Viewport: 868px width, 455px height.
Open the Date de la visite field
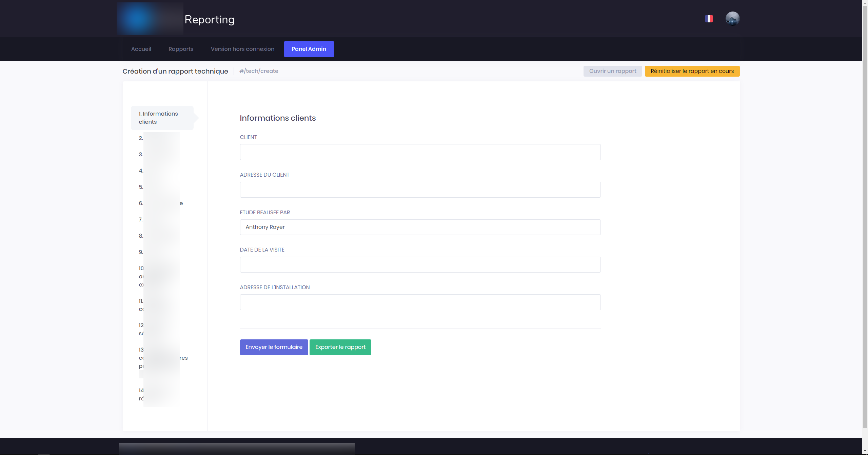[x=420, y=265]
